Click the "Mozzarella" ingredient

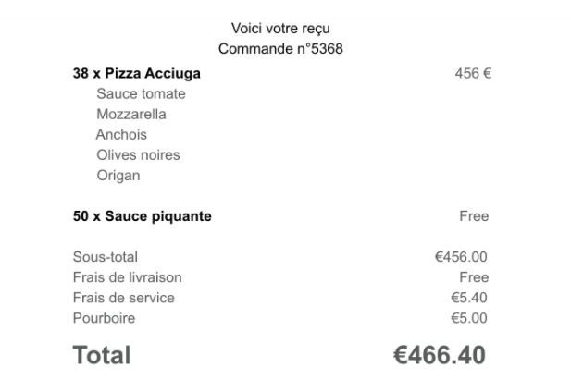(x=131, y=115)
